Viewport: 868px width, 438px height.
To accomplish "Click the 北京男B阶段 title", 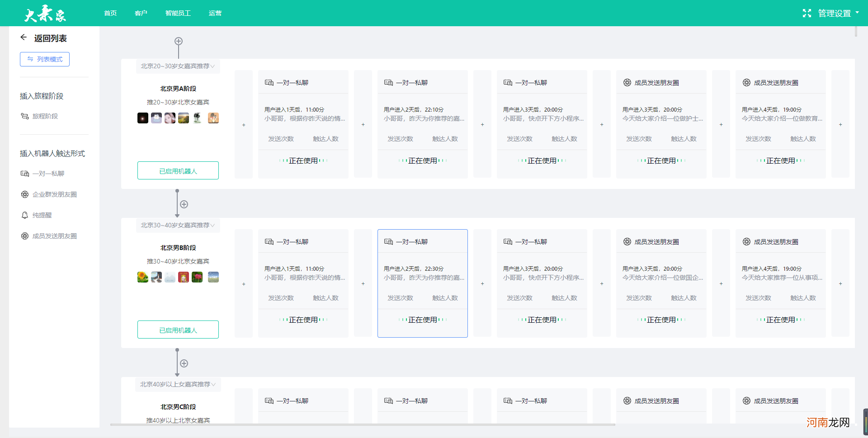I will pyautogui.click(x=178, y=248).
